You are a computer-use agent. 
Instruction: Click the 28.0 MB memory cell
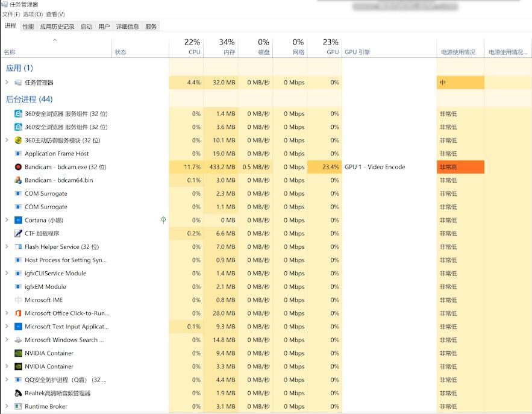click(221, 313)
